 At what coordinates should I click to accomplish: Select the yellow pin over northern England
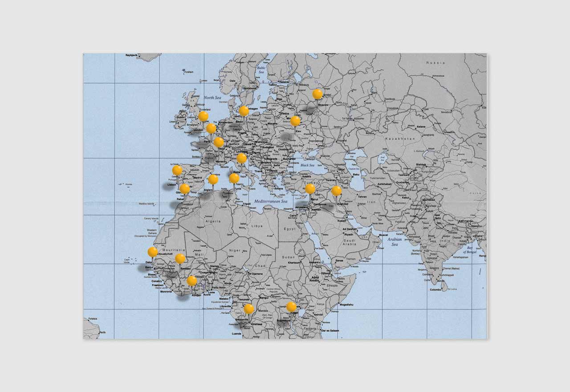click(203, 116)
